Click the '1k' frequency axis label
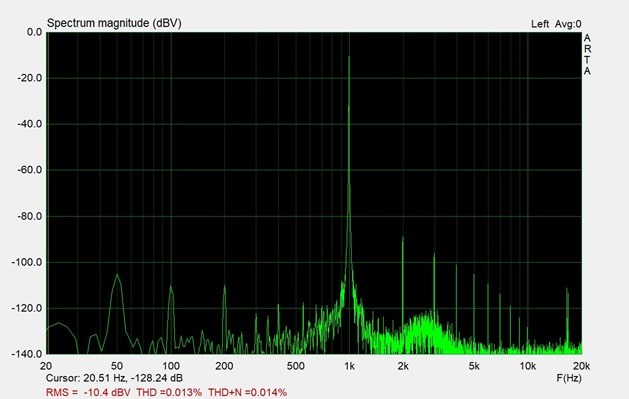This screenshot has height=399, width=629. click(x=349, y=366)
